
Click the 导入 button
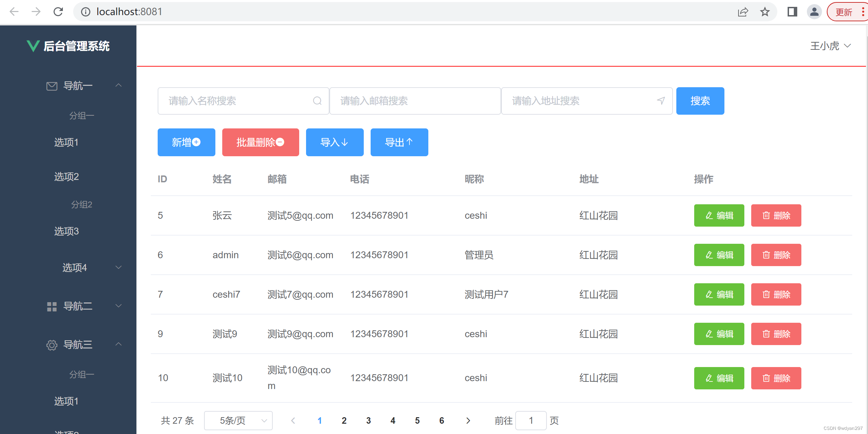335,142
